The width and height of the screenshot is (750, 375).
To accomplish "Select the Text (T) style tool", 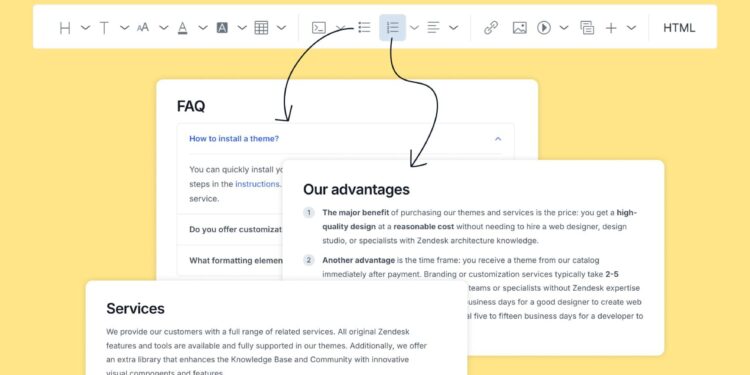I will [104, 28].
